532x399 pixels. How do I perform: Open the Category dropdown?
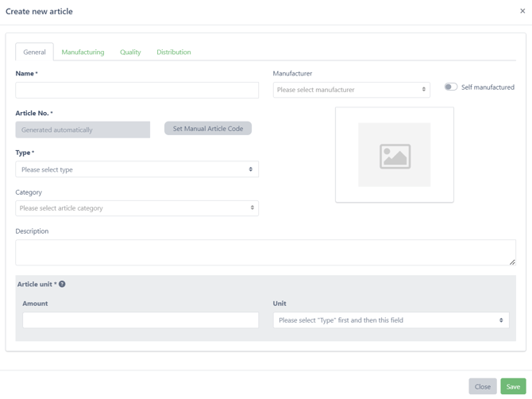[x=137, y=208]
